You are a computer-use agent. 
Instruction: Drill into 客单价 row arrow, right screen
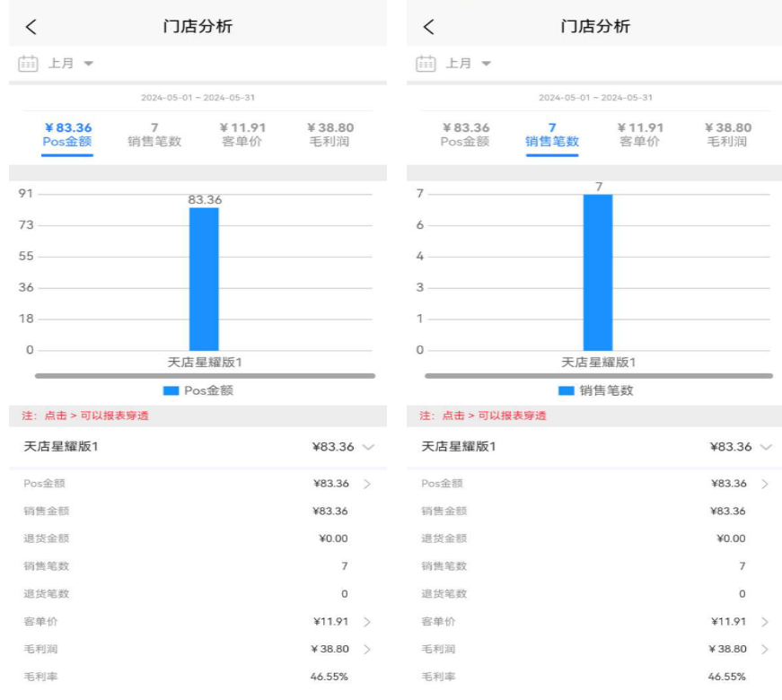(x=765, y=622)
